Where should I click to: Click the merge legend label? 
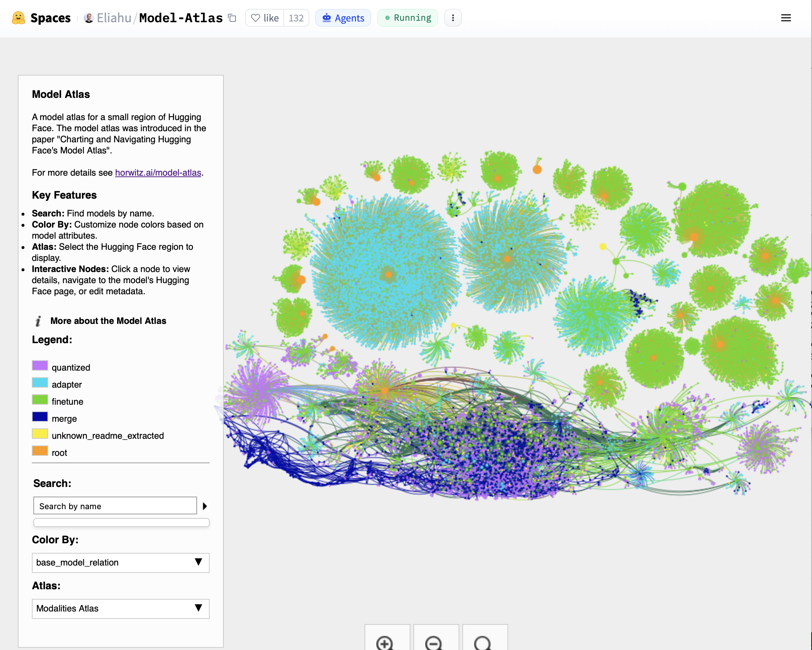click(64, 419)
